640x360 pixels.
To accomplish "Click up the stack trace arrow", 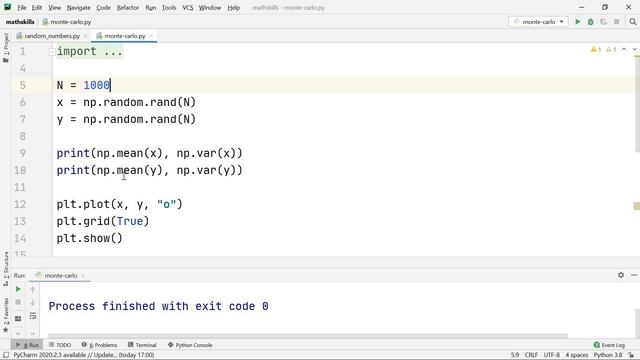I will pyautogui.click(x=33, y=289).
